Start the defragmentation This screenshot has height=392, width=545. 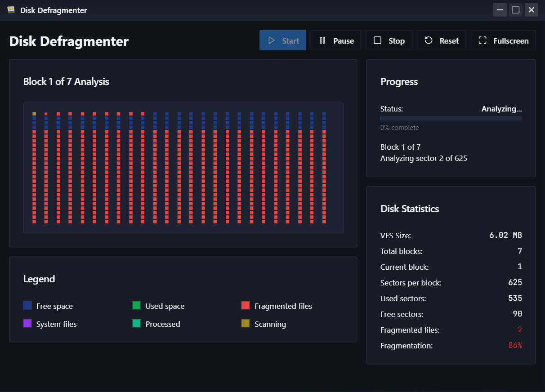click(x=283, y=40)
